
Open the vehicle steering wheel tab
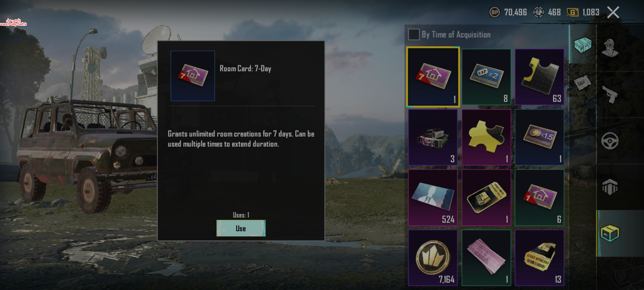tap(610, 141)
